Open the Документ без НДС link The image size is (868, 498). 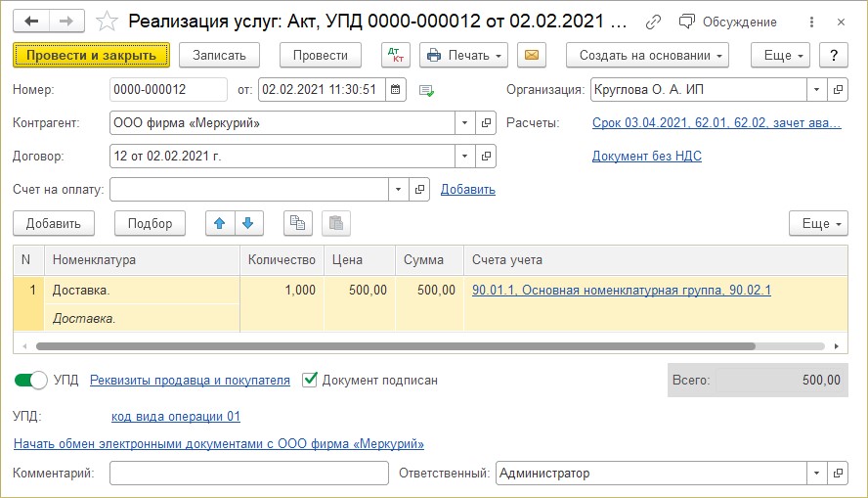tap(646, 156)
